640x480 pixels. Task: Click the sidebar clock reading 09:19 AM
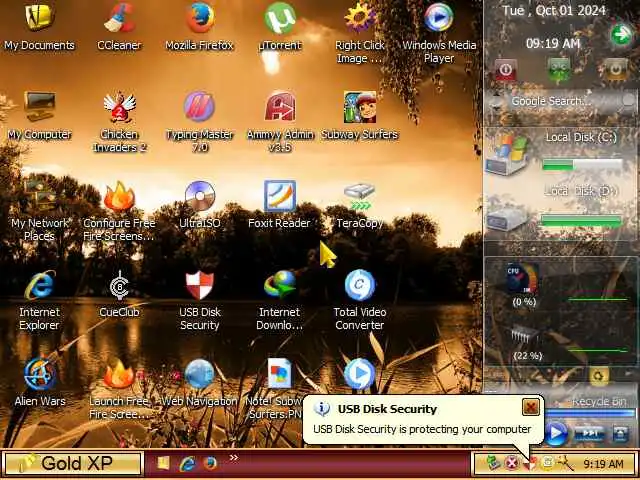click(553, 43)
